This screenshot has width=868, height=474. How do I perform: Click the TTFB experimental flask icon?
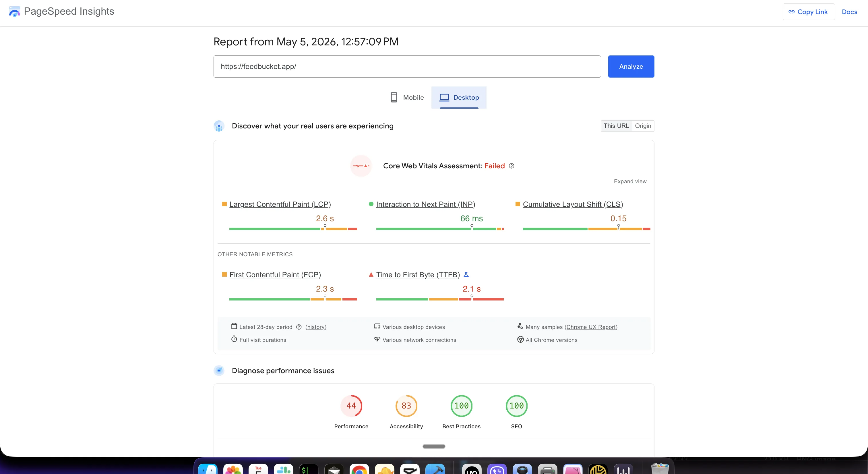pos(466,275)
